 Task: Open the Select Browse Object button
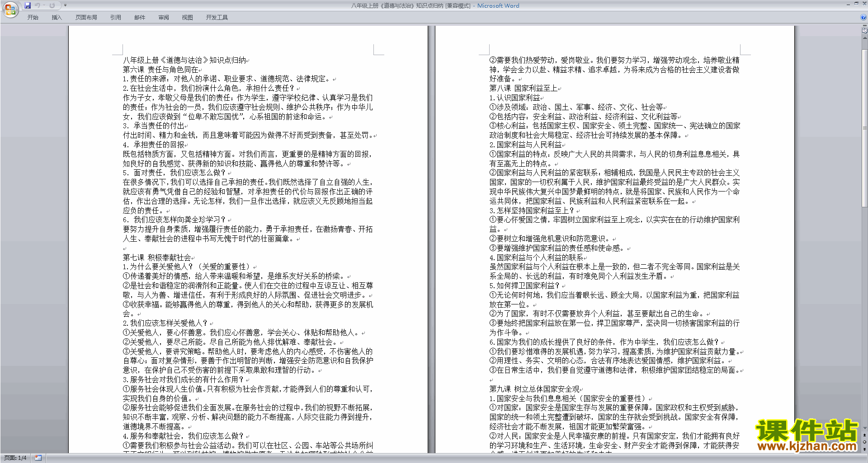(x=865, y=442)
